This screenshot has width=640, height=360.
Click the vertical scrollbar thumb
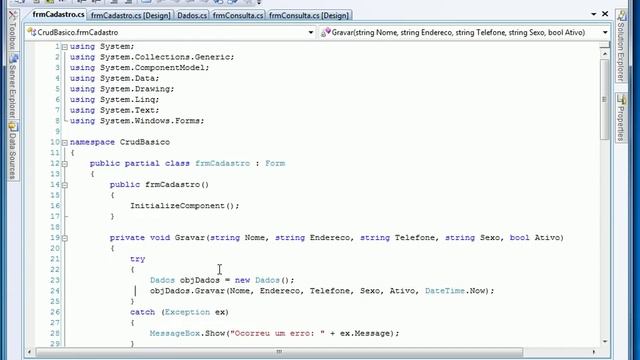[604, 100]
